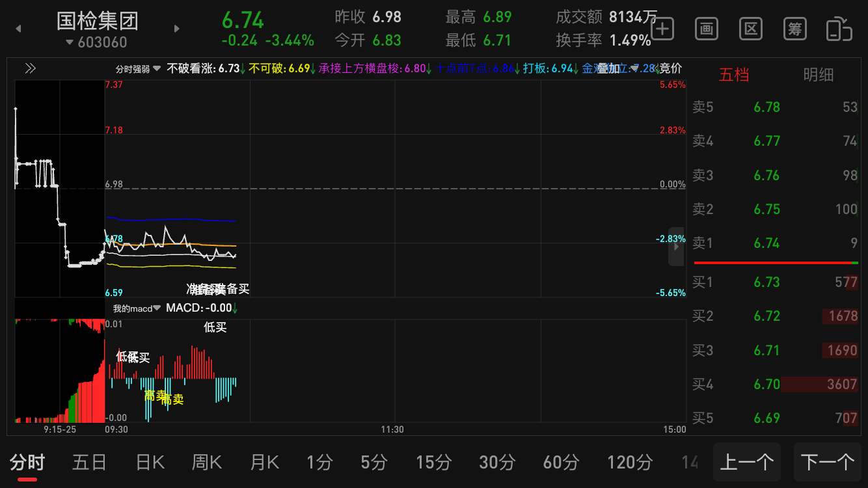Click 上一个 previous button

pos(748,463)
